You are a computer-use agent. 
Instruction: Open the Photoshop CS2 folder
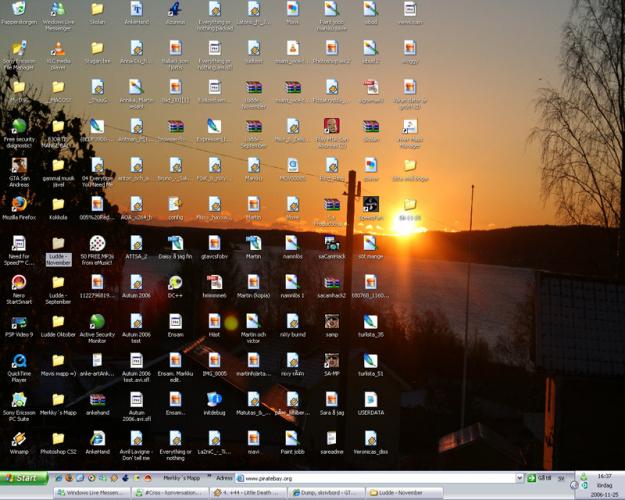(58, 439)
